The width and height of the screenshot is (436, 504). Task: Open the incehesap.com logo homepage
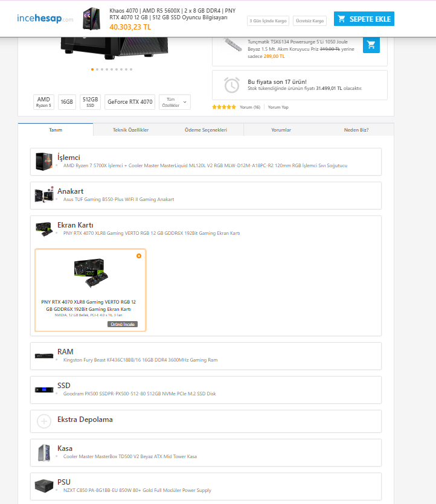click(45, 18)
